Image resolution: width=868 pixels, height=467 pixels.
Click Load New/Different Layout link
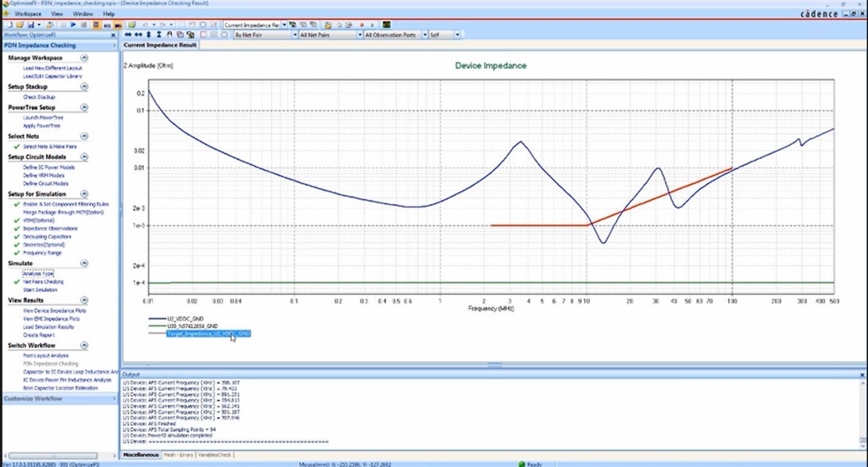pyautogui.click(x=52, y=68)
